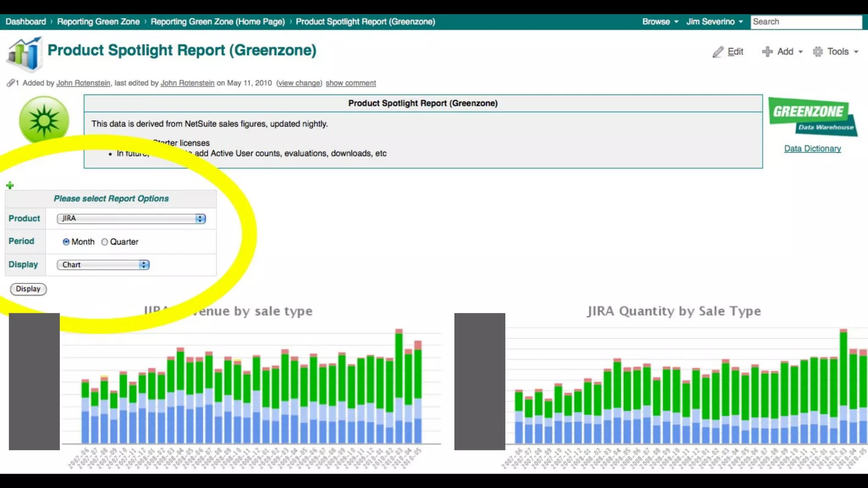
Task: Click the green sun Greenzone icon
Action: pos(44,120)
